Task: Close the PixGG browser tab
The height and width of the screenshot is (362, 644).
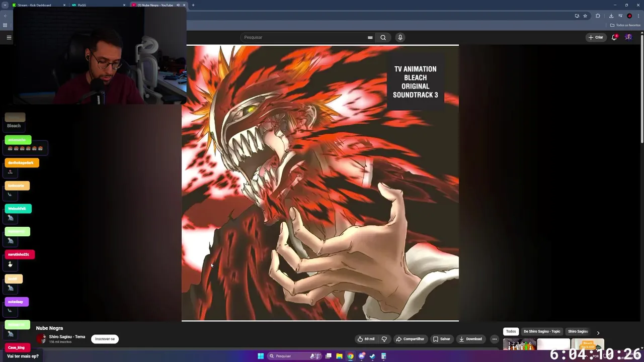Action: click(124, 5)
